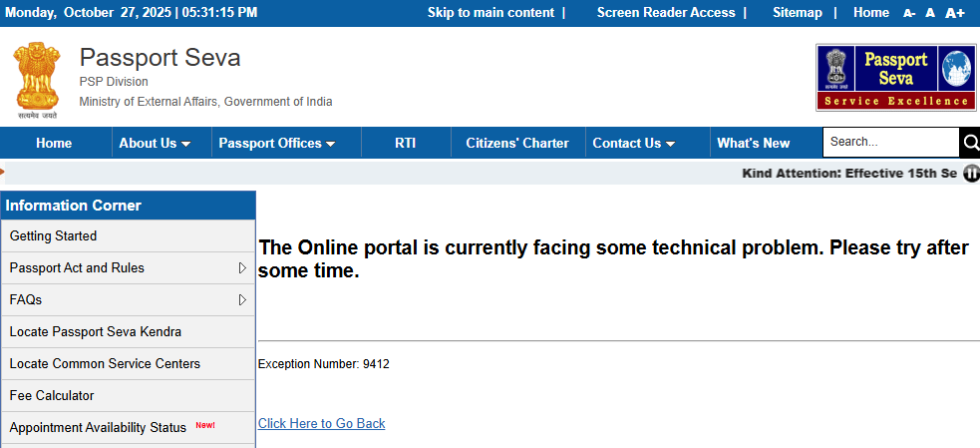Open Getting Started in Information Corner

129,235
